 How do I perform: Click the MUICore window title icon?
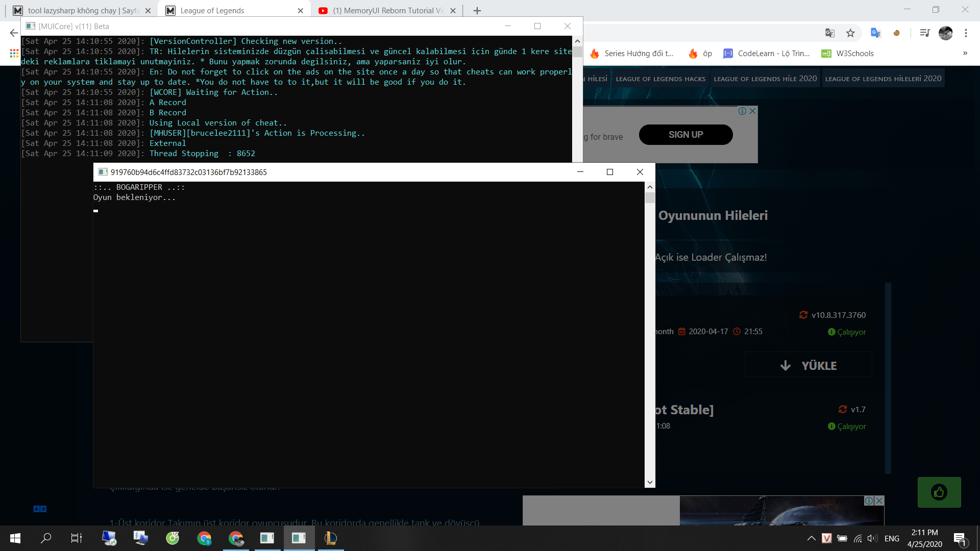31,26
